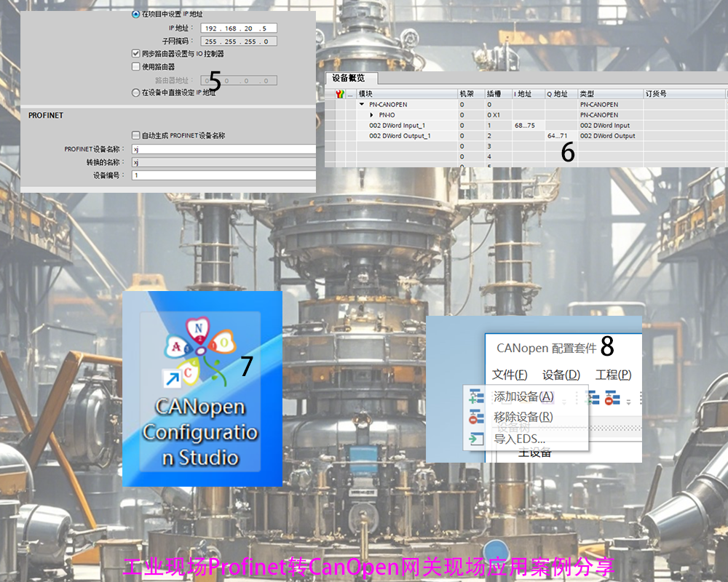The image size is (728, 582).
Task: Click the 模块 column header
Action: [x=407, y=94]
